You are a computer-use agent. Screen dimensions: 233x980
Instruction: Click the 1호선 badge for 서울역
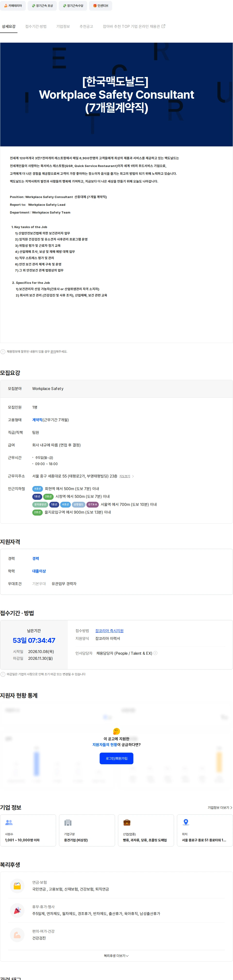(x=54, y=504)
